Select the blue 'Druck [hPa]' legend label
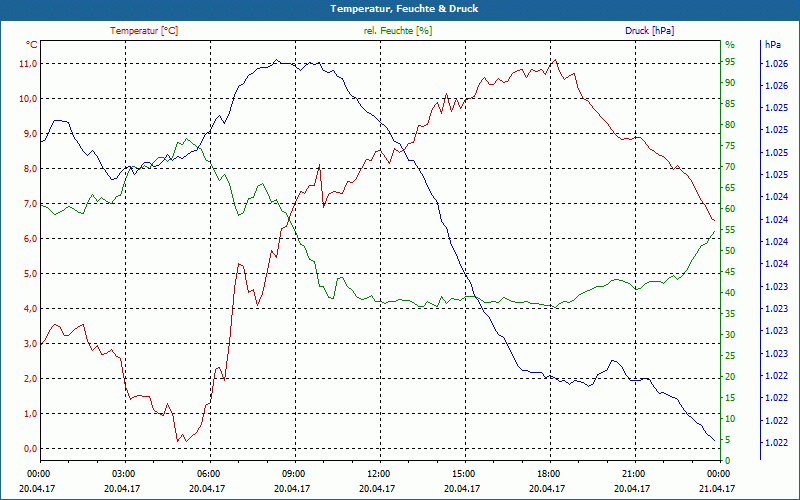The width and height of the screenshot is (800, 500). tap(649, 31)
